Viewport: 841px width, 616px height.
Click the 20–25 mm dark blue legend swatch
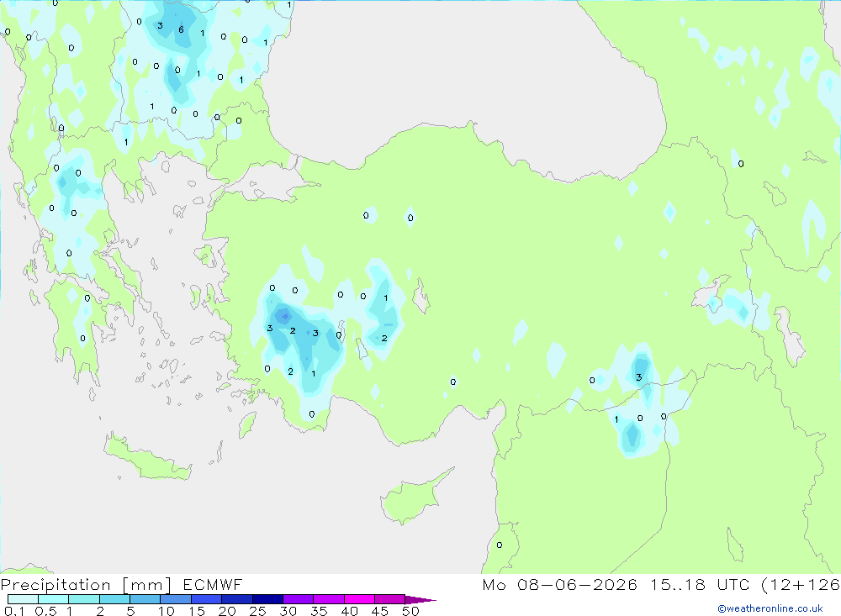click(x=237, y=599)
